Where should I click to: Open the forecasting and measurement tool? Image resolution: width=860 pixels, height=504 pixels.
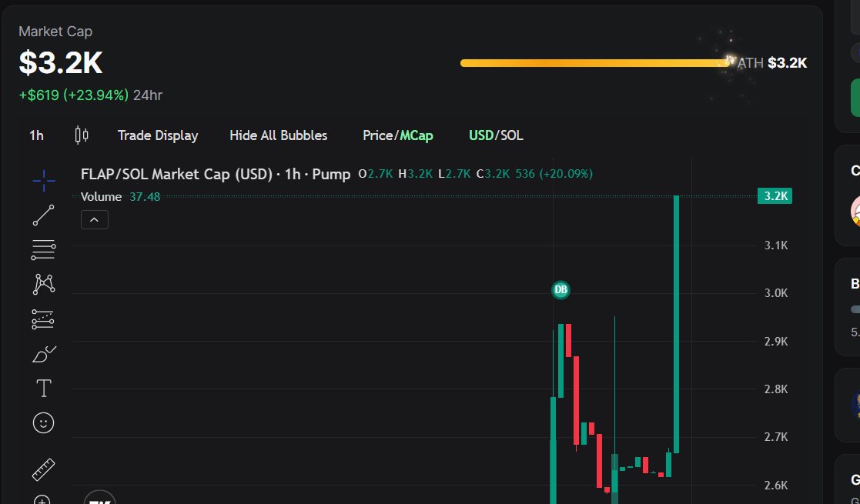(x=42, y=319)
